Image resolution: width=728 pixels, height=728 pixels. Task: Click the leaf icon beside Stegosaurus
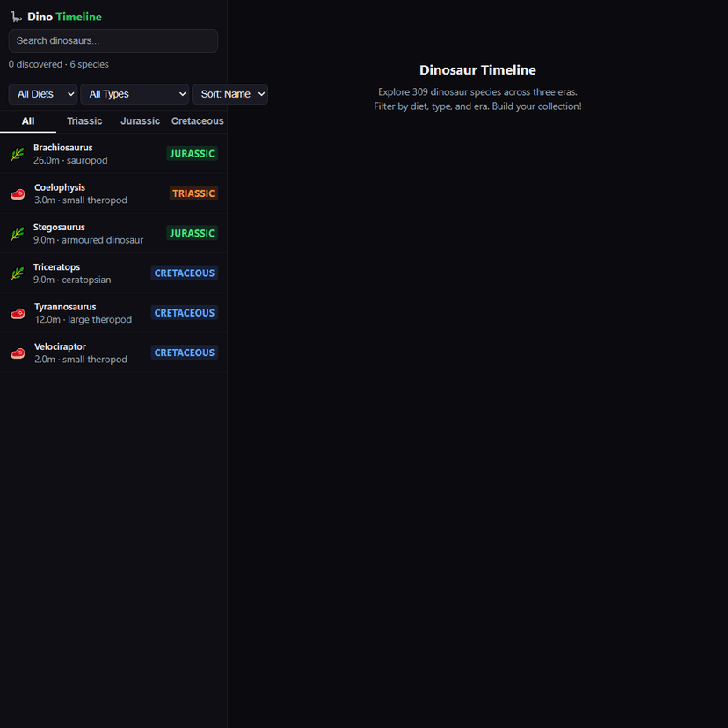pos(18,234)
